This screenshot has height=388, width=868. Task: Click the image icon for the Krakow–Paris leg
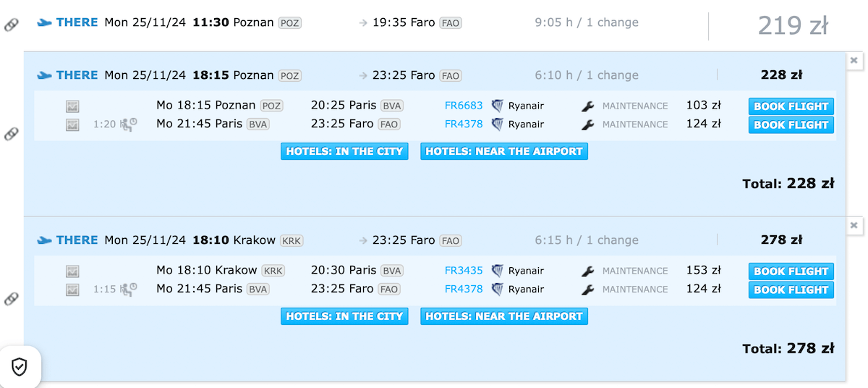[x=72, y=271]
